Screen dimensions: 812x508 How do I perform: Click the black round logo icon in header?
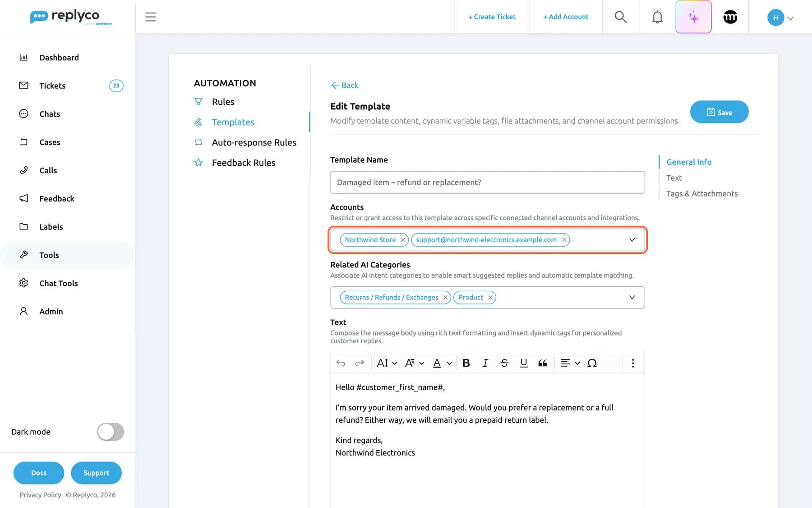click(x=730, y=17)
